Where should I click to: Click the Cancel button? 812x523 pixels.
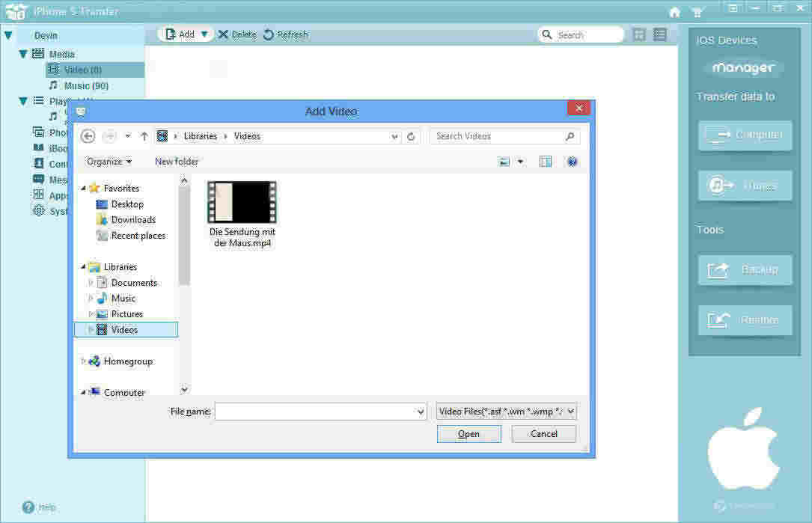543,434
